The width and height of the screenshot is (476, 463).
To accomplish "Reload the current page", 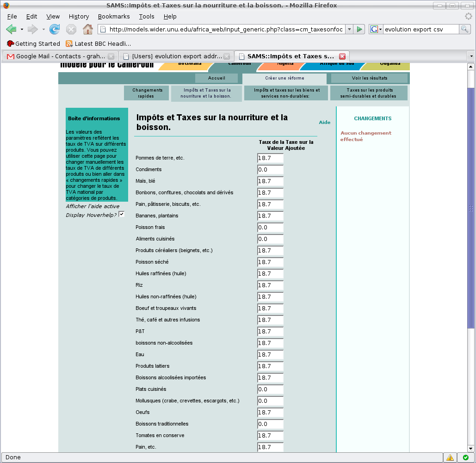I will pyautogui.click(x=55, y=30).
